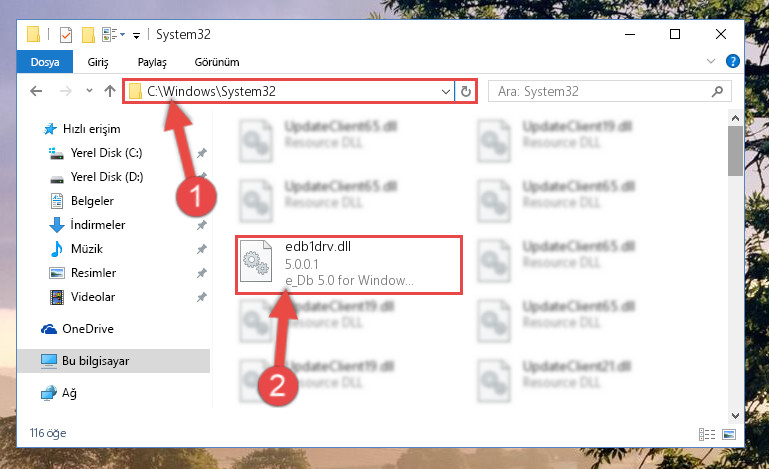This screenshot has width=769, height=469.
Task: Switch to large icons view layout
Action: [729, 434]
